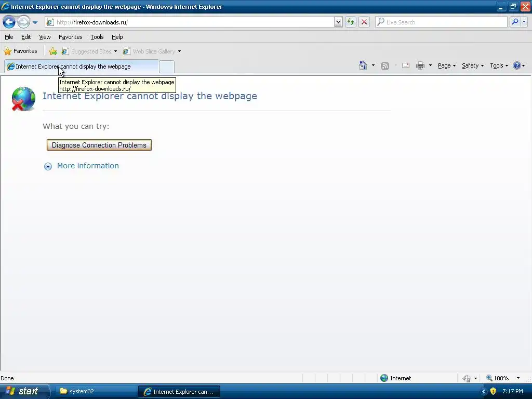This screenshot has width=532, height=399.
Task: Open the Page command bar menu
Action: pyautogui.click(x=446, y=66)
